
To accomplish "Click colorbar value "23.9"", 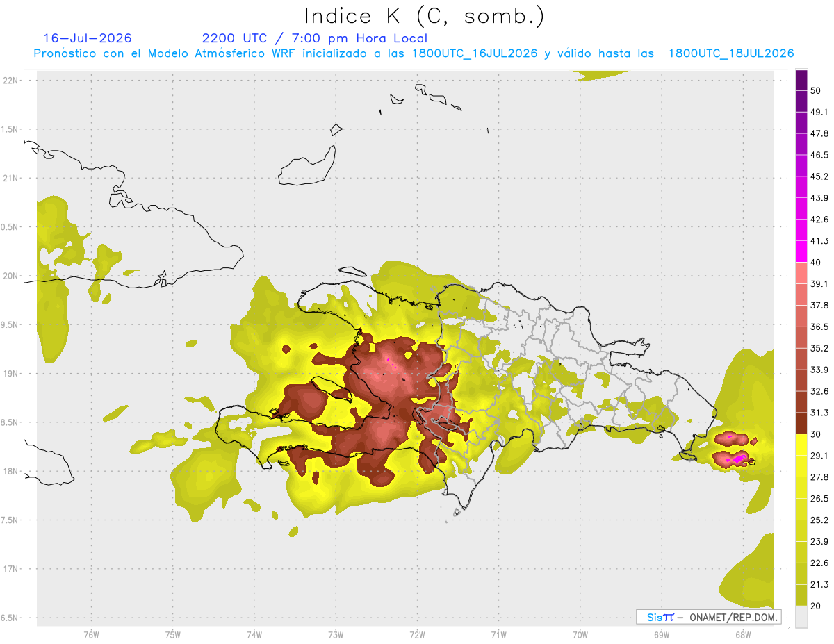I will point(819,541).
